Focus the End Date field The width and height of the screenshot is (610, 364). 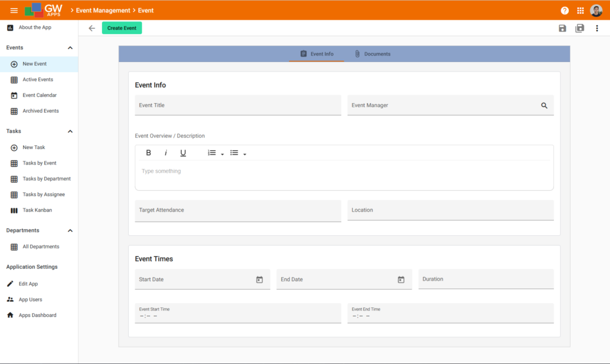pos(344,279)
